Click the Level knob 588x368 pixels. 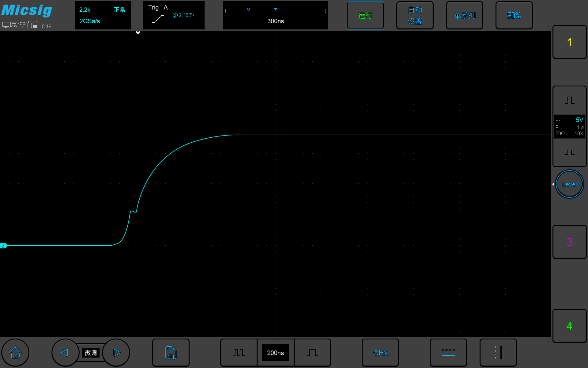coord(570,184)
